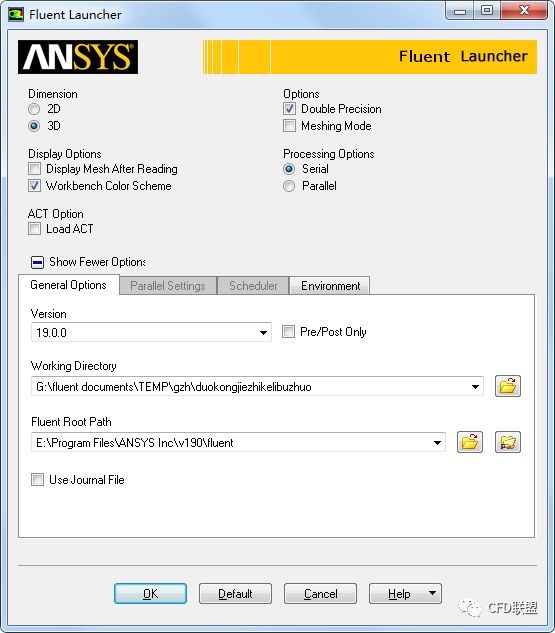Select the Parallel processing option
Viewport: 555px width, 633px height.
(x=289, y=186)
